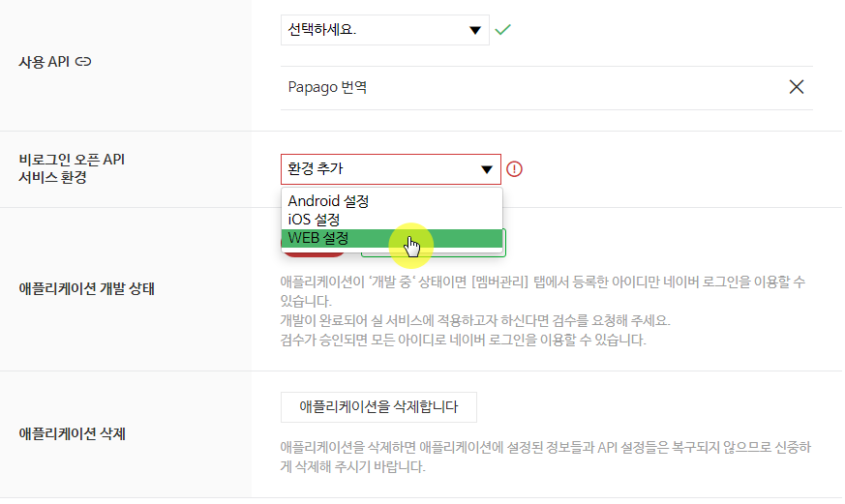
Task: Click the 애플리케이션 삭제 row label
Action: pos(73,434)
